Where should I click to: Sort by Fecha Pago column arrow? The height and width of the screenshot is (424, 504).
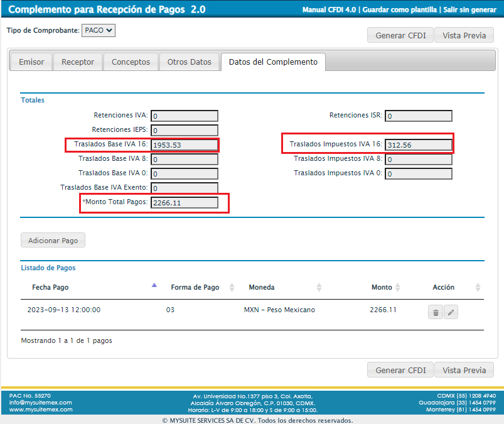[x=154, y=286]
